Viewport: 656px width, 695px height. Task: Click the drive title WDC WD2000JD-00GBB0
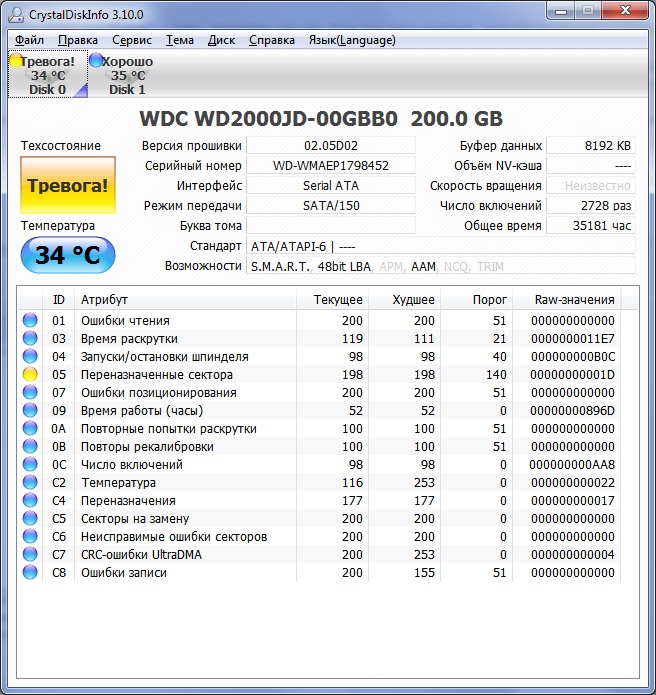pos(321,118)
